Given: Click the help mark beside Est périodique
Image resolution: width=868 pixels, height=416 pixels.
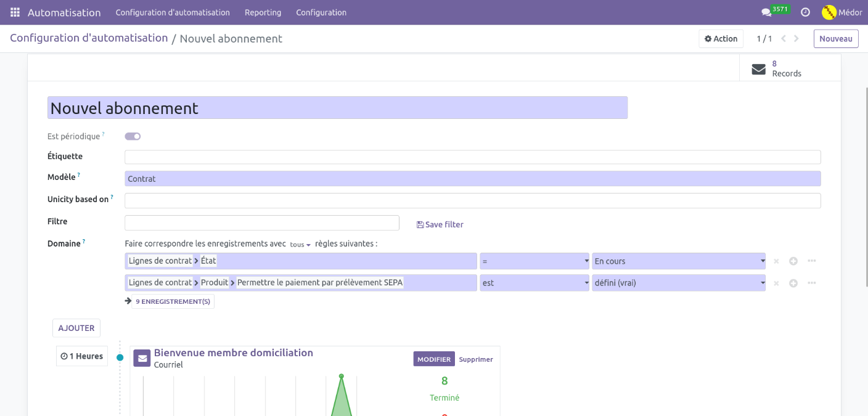Looking at the screenshot, I should tap(104, 134).
